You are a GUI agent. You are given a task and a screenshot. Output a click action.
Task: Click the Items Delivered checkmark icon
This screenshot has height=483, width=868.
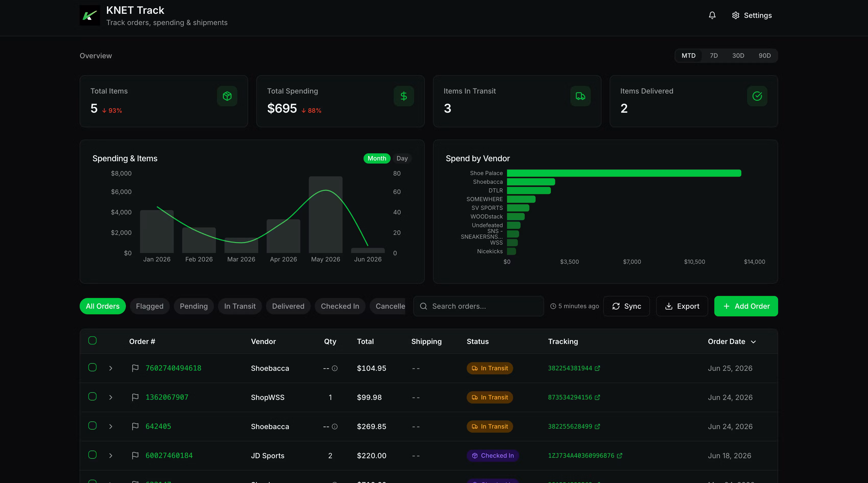pos(757,96)
